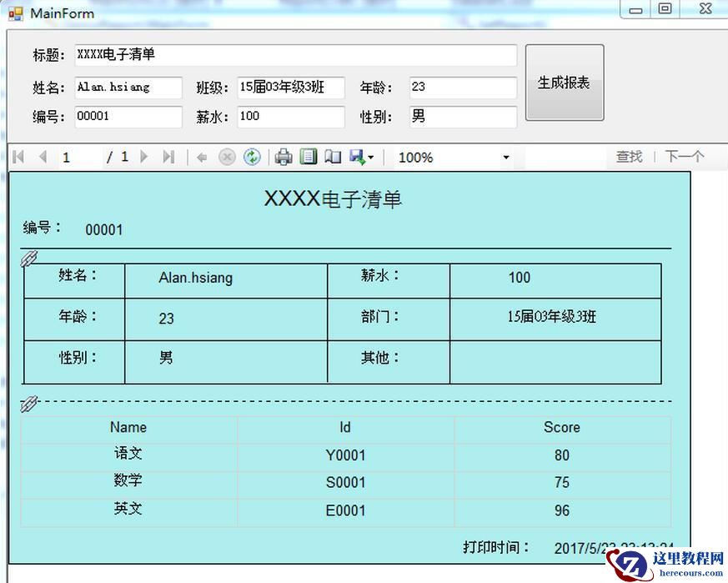This screenshot has width=728, height=583.
Task: Click the 查找 search link
Action: pos(627,157)
